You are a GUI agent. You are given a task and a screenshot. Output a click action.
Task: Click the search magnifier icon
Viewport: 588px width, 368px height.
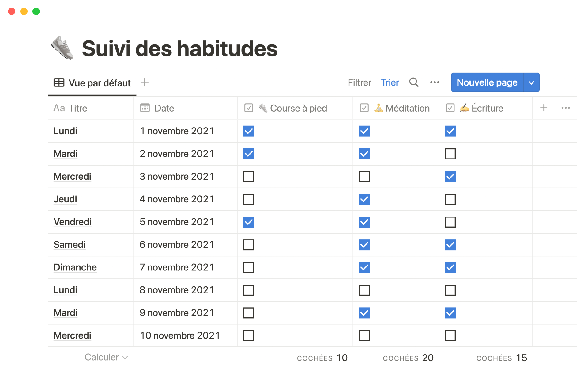(x=414, y=82)
